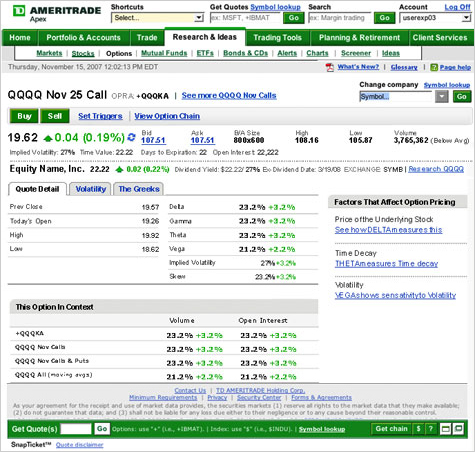This screenshot has width=475, height=452.
Task: Click the Stocks submenu link
Action: click(83, 53)
